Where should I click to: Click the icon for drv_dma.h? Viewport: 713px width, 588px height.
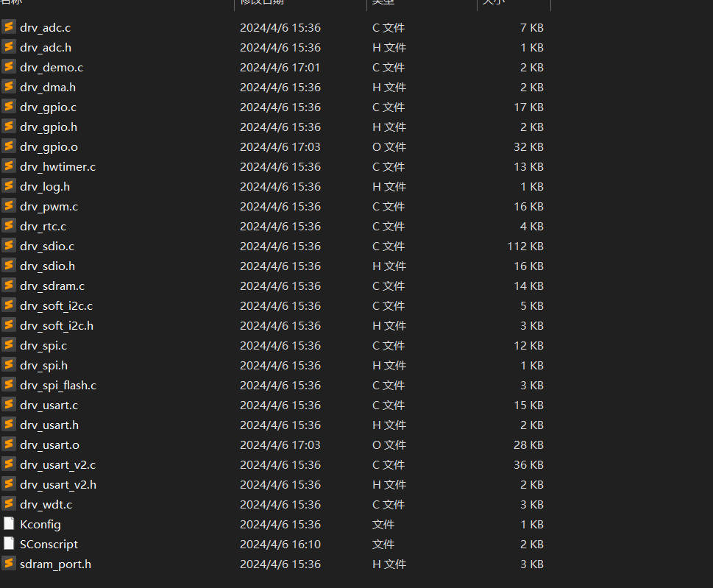click(x=9, y=86)
